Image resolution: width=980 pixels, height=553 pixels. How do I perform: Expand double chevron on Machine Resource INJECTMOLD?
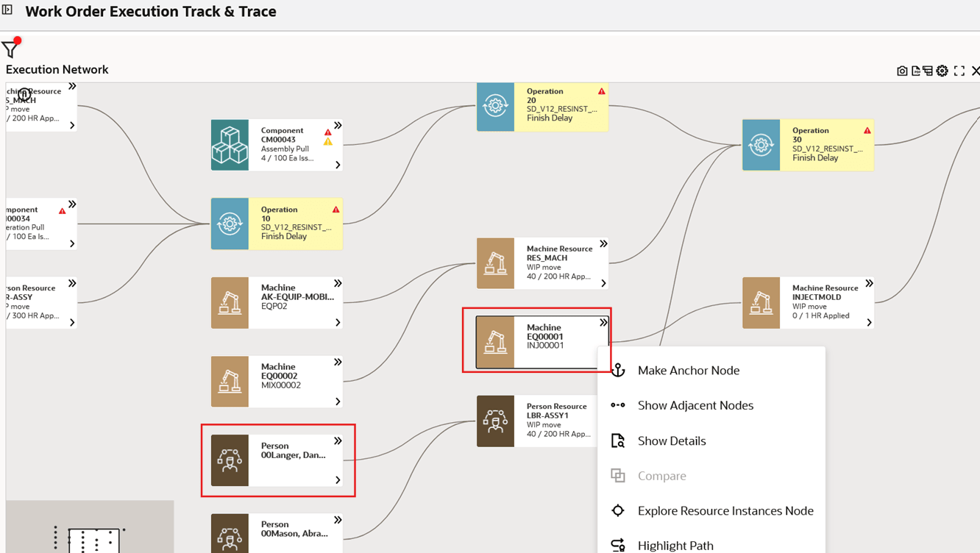[x=869, y=283]
